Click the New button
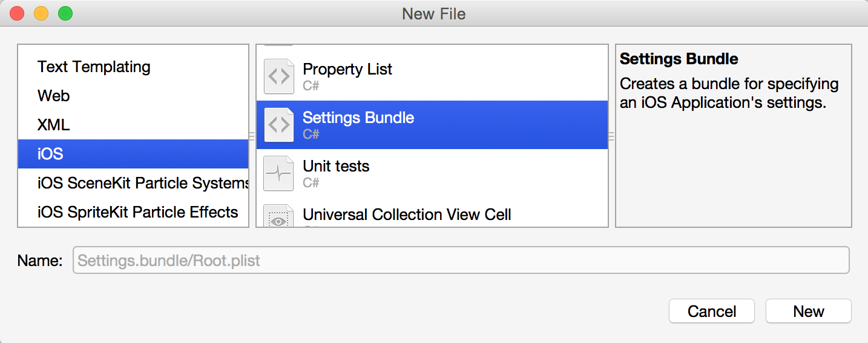Screen dimensions: 868x343 click(x=808, y=311)
